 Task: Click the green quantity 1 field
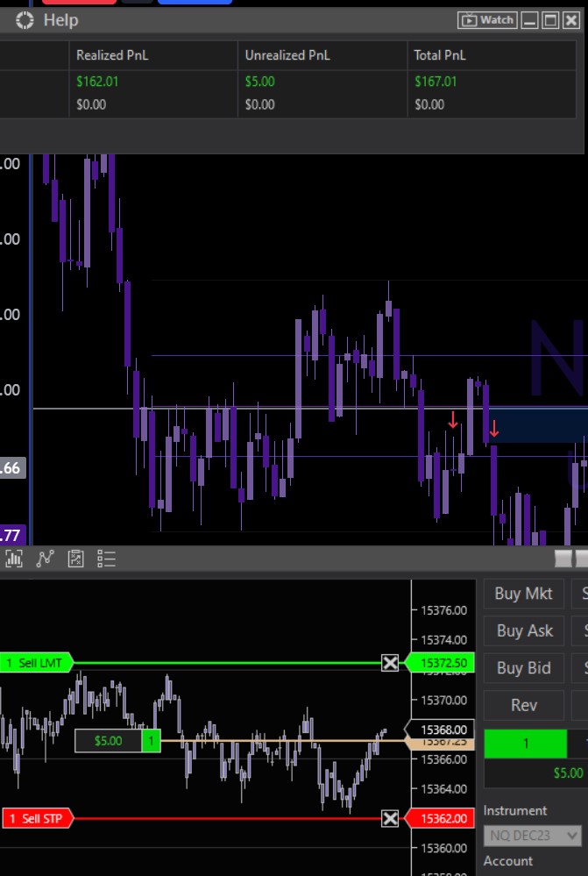click(526, 744)
